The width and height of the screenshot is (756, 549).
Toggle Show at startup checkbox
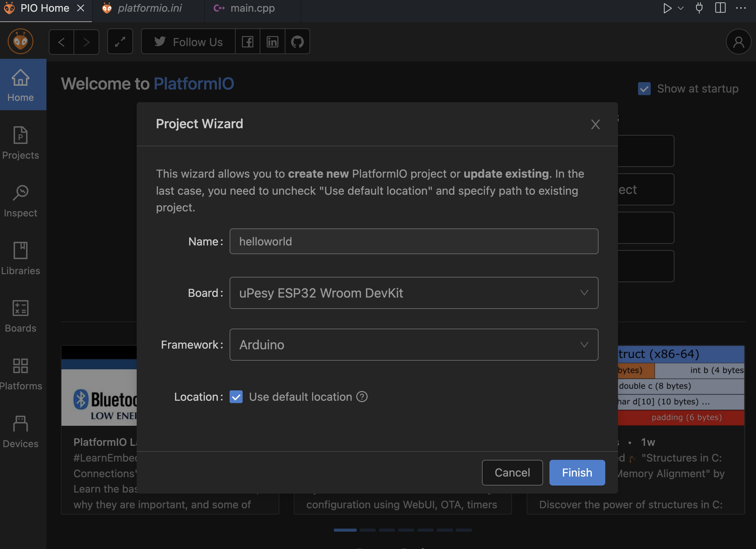click(x=644, y=89)
